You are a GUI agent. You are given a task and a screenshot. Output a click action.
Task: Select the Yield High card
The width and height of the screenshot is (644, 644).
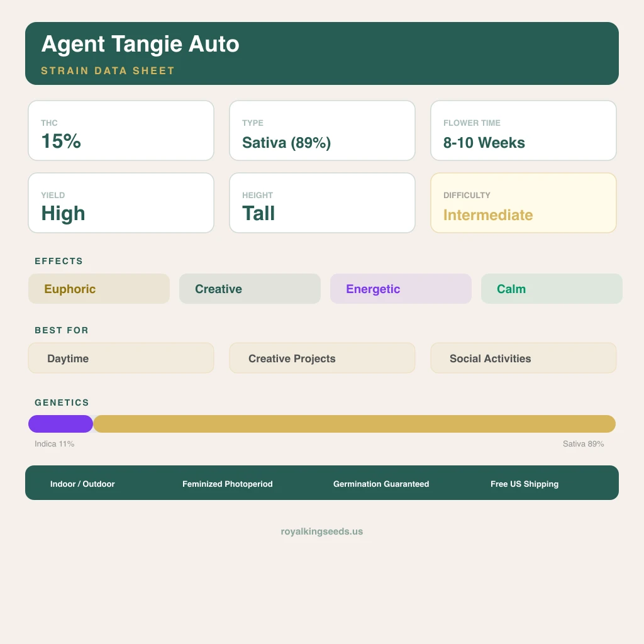coord(121,203)
